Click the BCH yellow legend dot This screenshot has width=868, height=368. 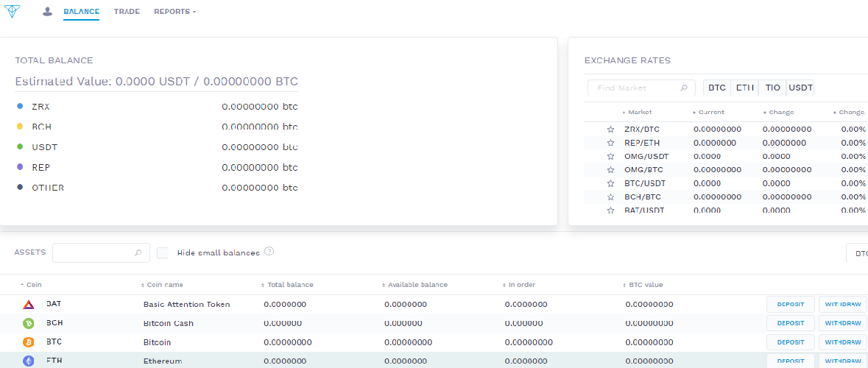(20, 126)
